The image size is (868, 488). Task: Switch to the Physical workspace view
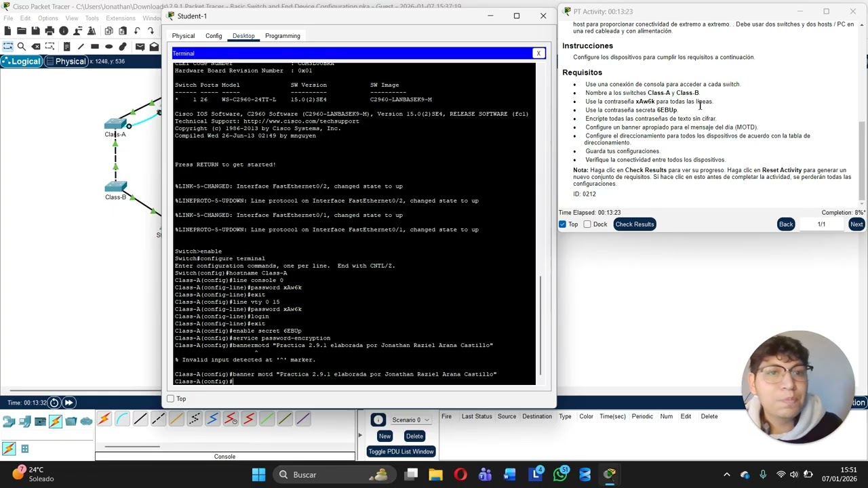pyautogui.click(x=66, y=62)
